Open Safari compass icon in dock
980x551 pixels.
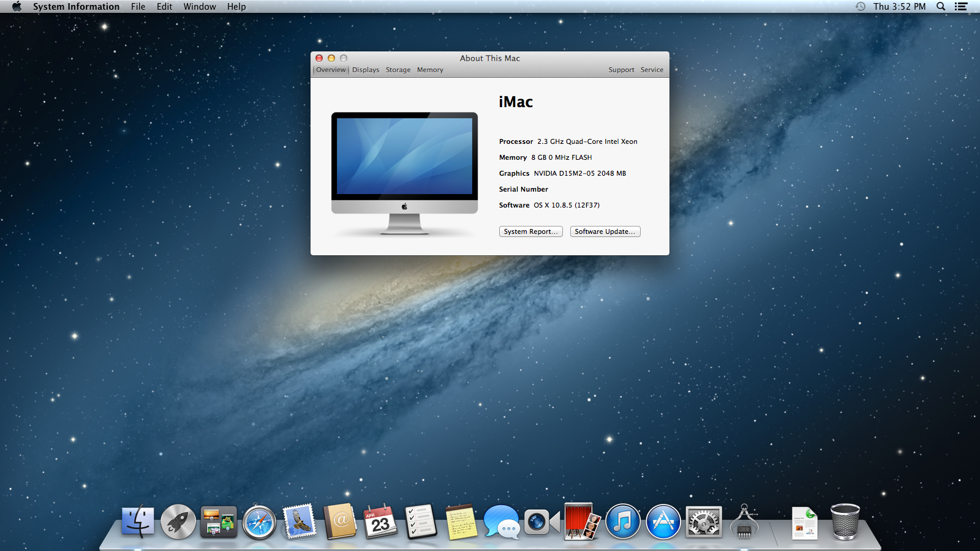point(259,522)
